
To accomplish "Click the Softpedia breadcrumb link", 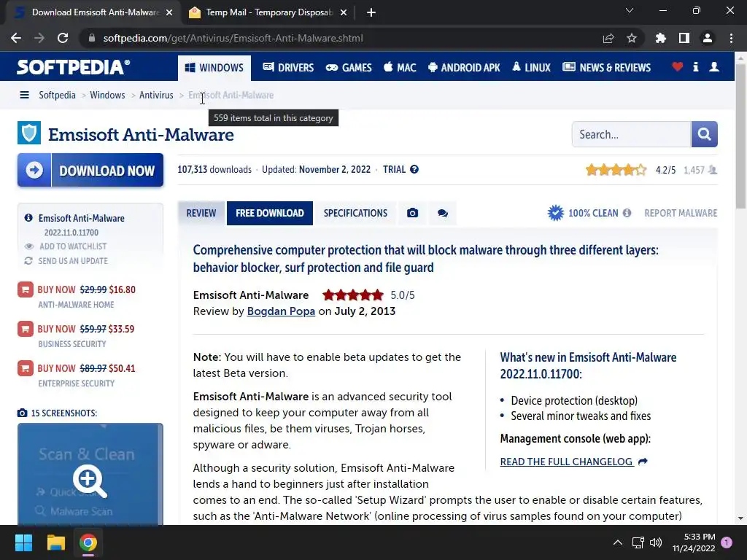I will (x=57, y=96).
